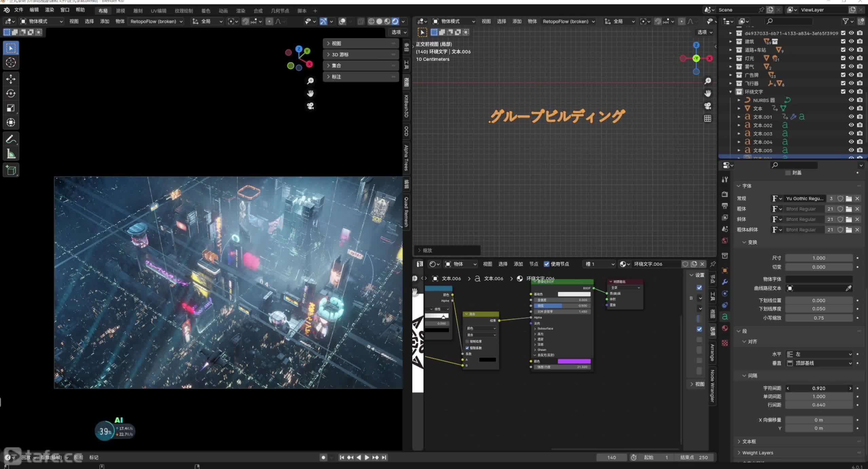Screen dimensions: 868x469
Task: Hide 文本.001 object in viewport
Action: (x=851, y=117)
